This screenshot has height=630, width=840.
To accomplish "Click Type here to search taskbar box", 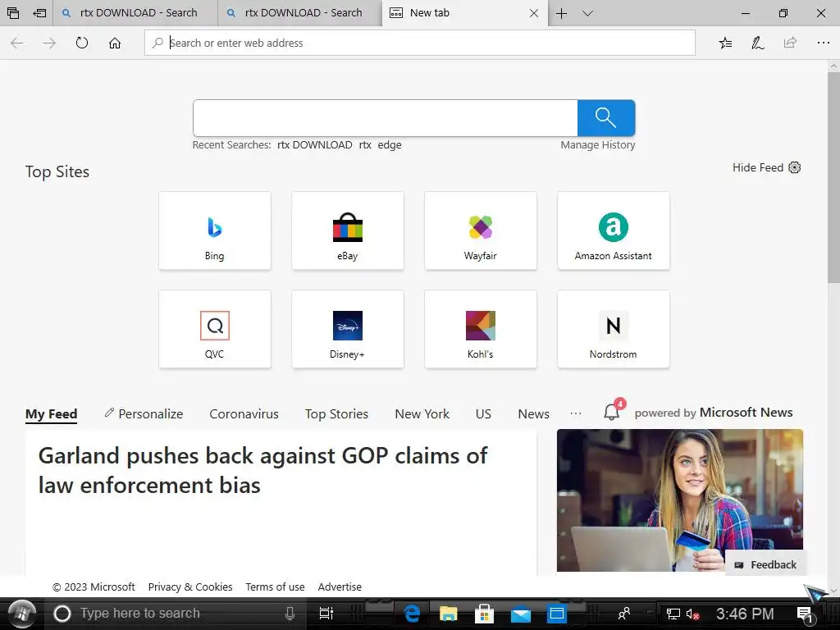I will click(176, 614).
